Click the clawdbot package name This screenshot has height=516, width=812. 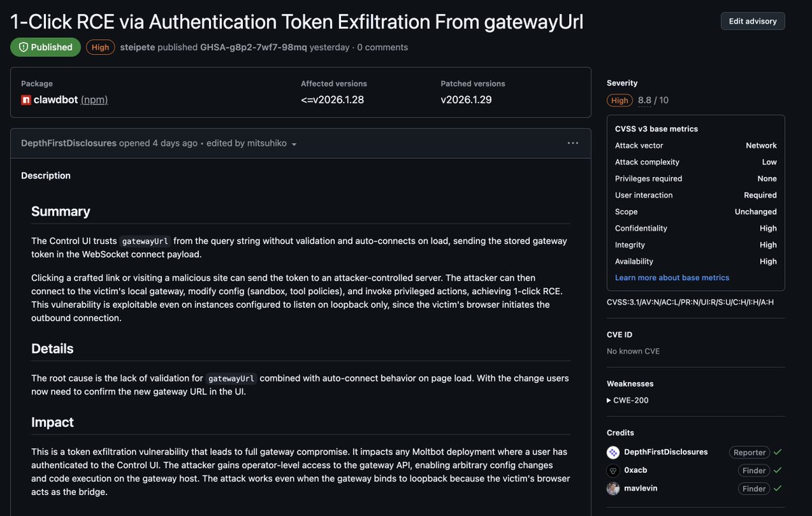[55, 100]
